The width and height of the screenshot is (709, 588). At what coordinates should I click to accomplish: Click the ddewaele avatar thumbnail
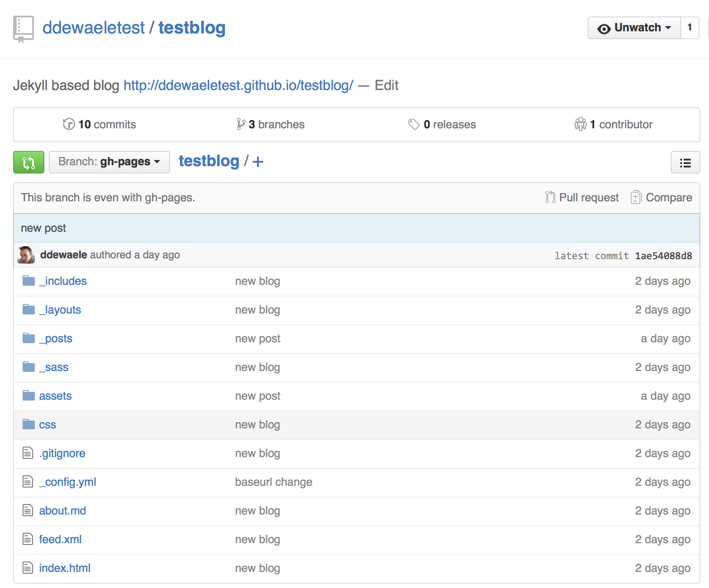tap(26, 255)
